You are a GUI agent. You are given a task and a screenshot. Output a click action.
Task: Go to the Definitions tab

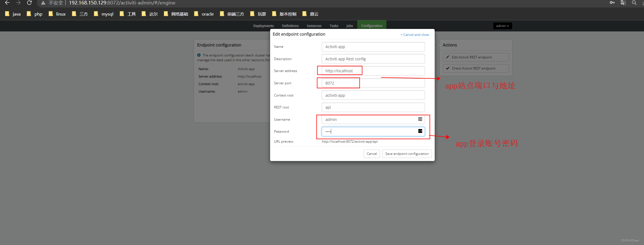290,26
